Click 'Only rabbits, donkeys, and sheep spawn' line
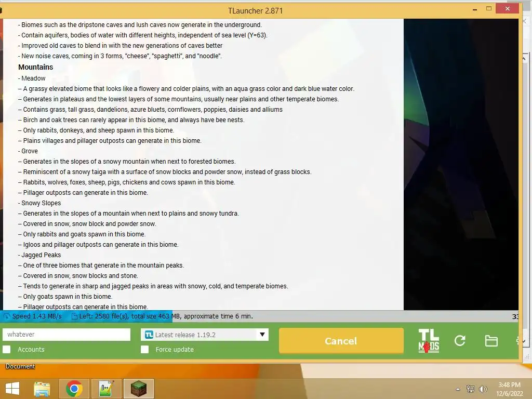Viewport: 532px width, 399px height. [x=96, y=130]
